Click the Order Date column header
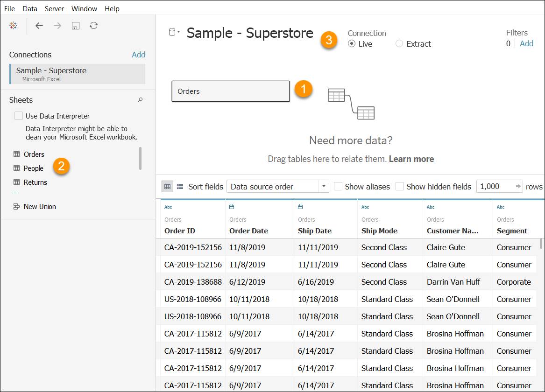The height and width of the screenshot is (392, 545). pyautogui.click(x=248, y=231)
